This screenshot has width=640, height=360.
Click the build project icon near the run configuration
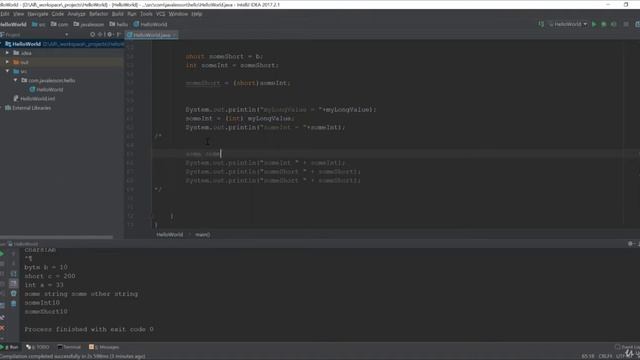click(x=541, y=24)
